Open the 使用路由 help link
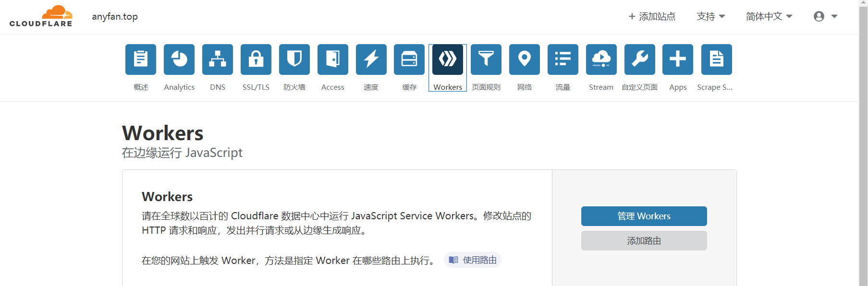 click(x=473, y=260)
